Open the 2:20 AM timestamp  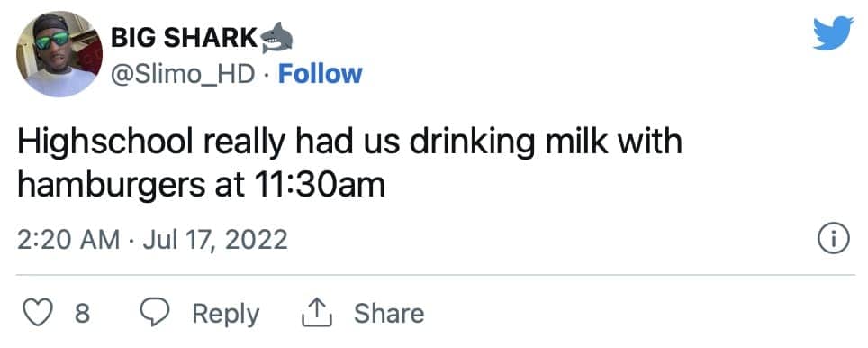[x=68, y=240]
